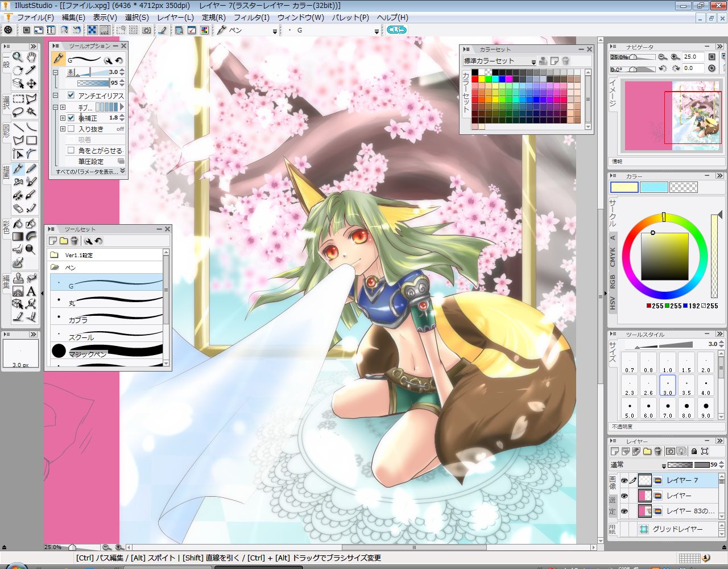The image size is (728, 569).
Task: Expand the 入り抜き parameter
Action: pyautogui.click(x=63, y=129)
